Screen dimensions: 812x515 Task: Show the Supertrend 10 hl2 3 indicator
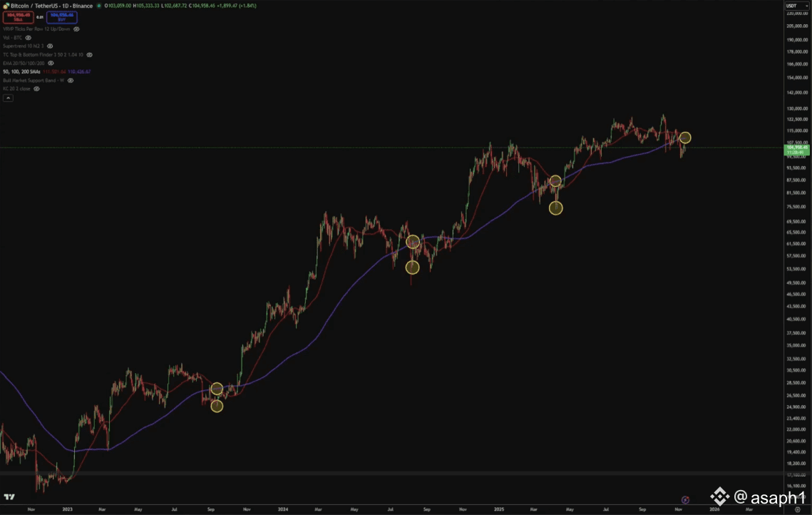point(50,46)
